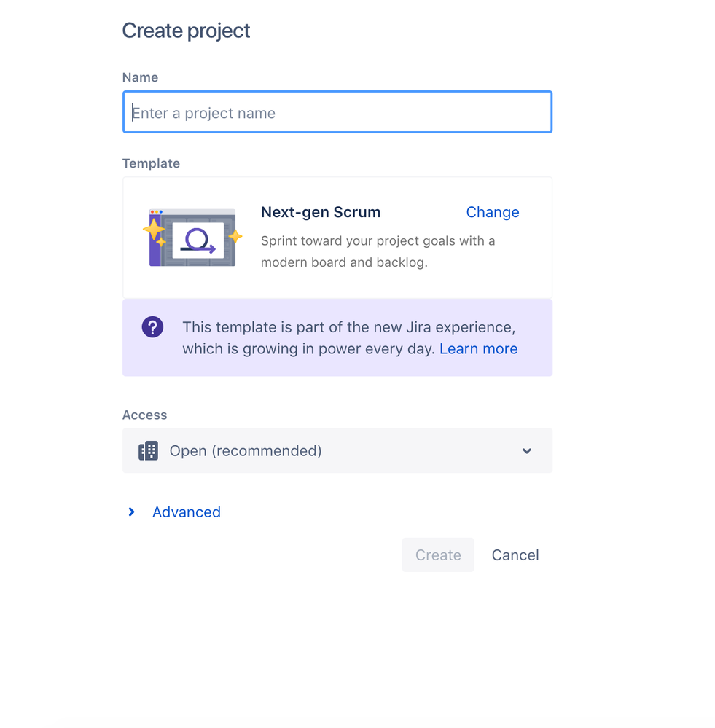Click the building icon in the Access field
Screen dimensions: 715x728
click(148, 450)
